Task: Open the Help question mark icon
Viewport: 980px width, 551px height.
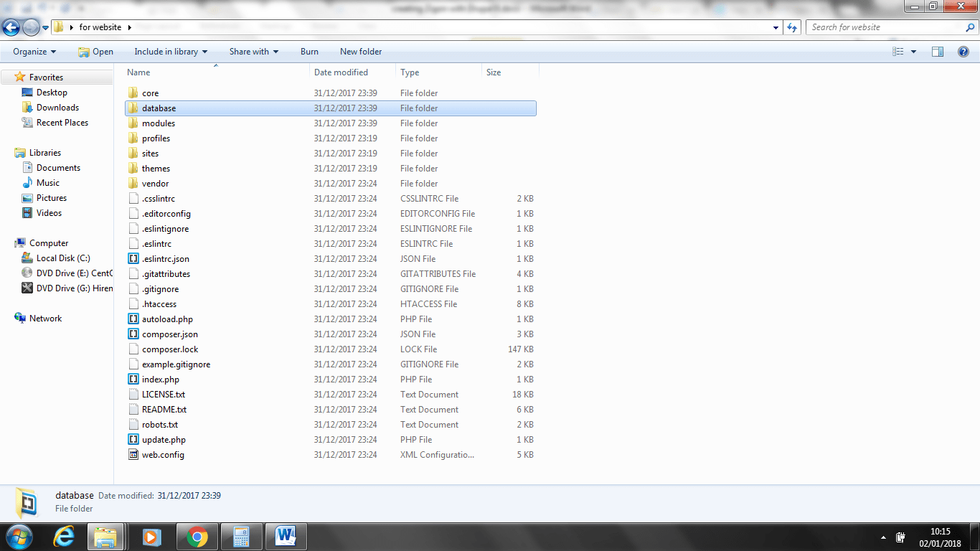Action: point(963,52)
